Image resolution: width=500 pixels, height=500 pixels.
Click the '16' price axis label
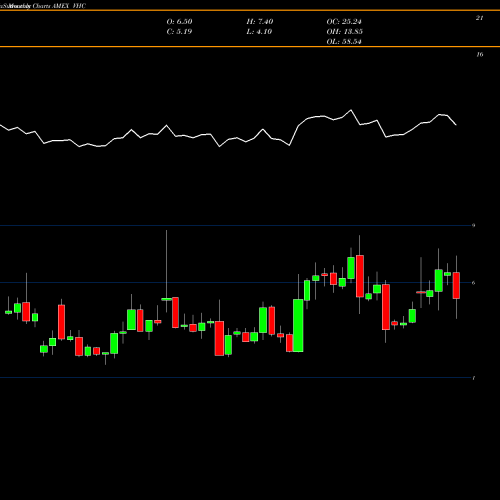click(479, 54)
